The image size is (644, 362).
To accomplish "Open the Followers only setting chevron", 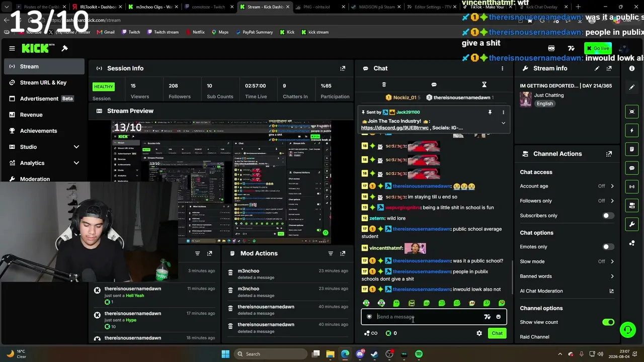I will point(612,201).
